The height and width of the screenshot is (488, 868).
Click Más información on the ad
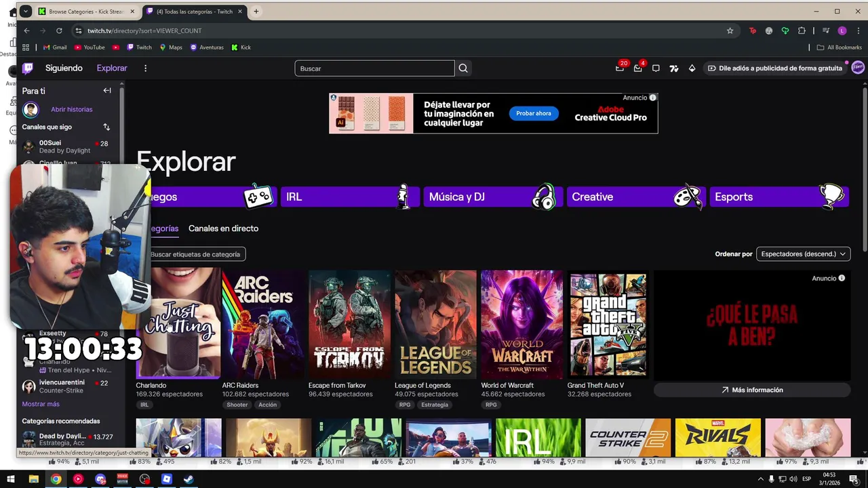[752, 390]
